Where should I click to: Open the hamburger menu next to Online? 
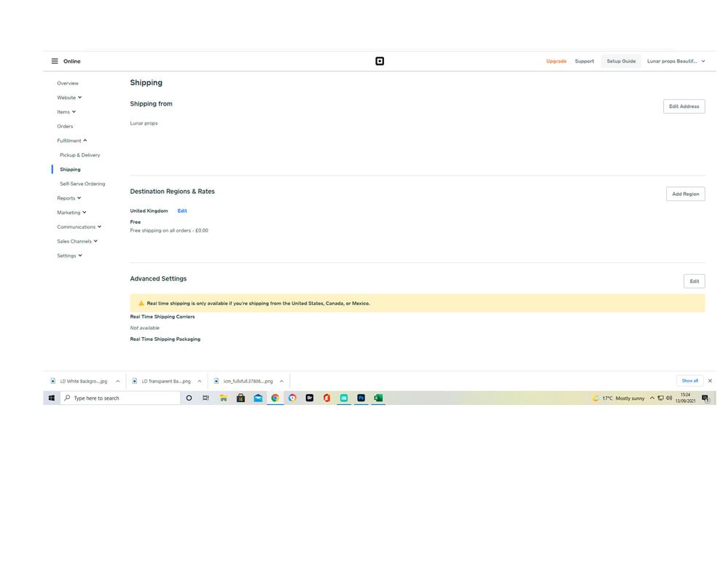[x=55, y=61]
